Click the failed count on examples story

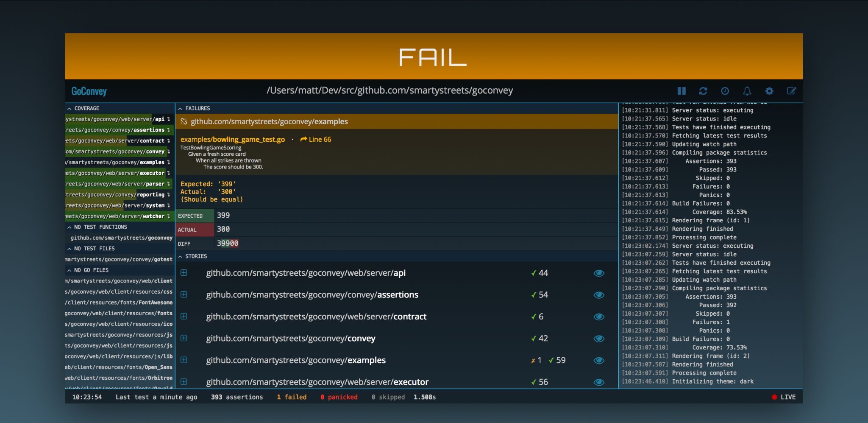pos(536,360)
